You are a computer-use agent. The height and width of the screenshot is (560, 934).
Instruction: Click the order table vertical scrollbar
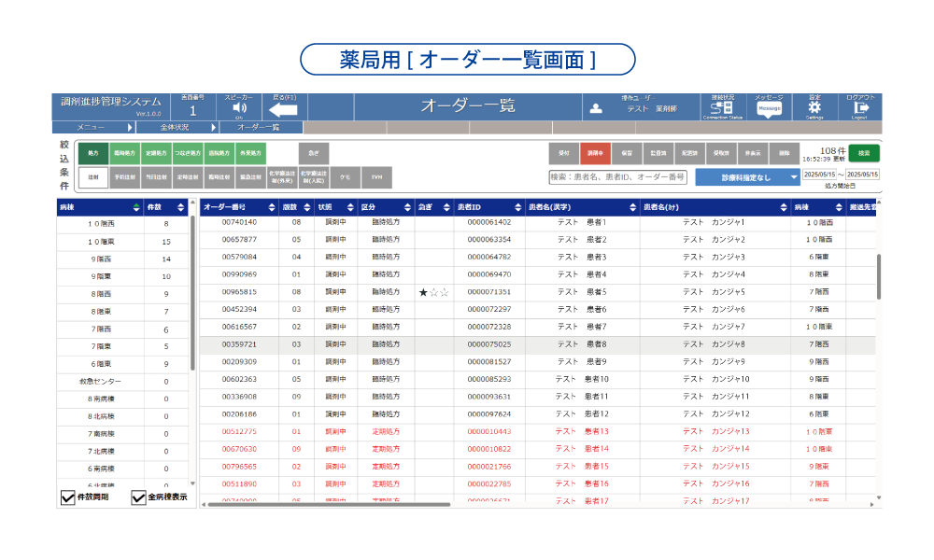click(879, 276)
